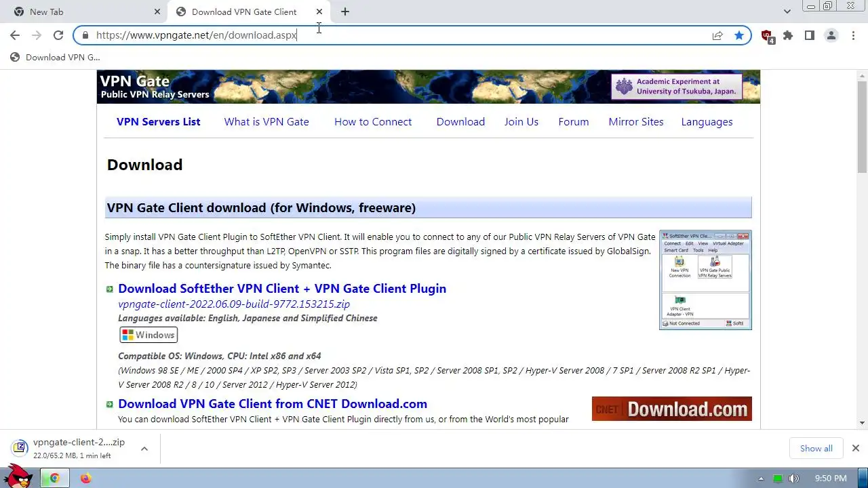Open Firefox from the taskbar
Screen dimensions: 868x488
[85, 479]
